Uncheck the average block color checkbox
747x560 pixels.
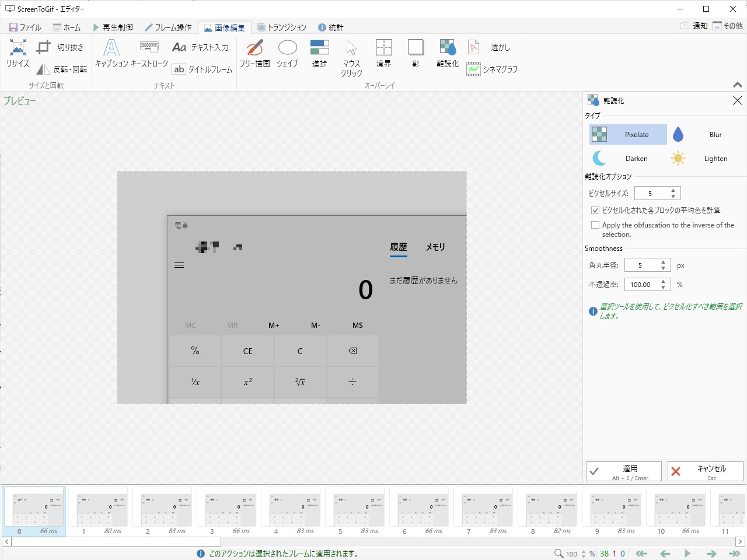pos(595,210)
